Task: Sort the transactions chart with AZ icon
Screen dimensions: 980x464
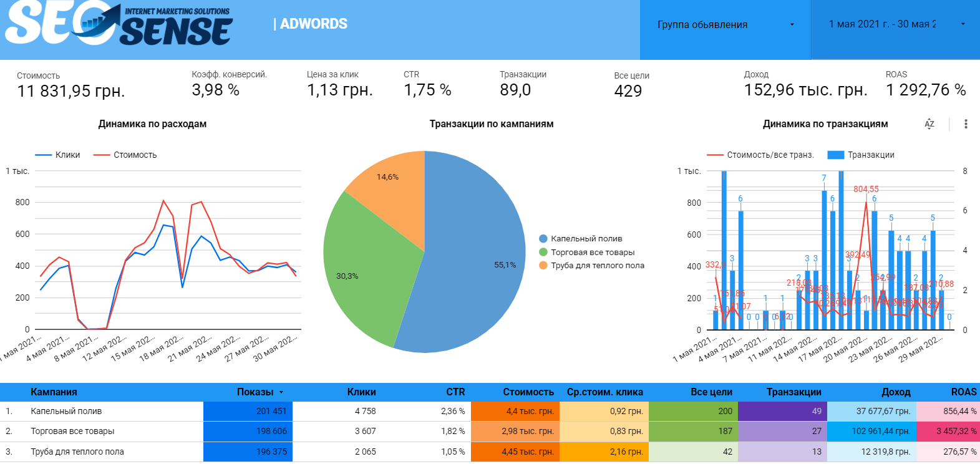Action: pos(929,123)
